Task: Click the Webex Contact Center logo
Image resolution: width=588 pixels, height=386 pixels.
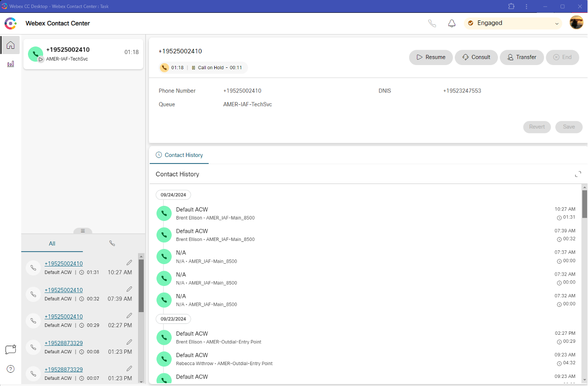Action: click(x=10, y=23)
